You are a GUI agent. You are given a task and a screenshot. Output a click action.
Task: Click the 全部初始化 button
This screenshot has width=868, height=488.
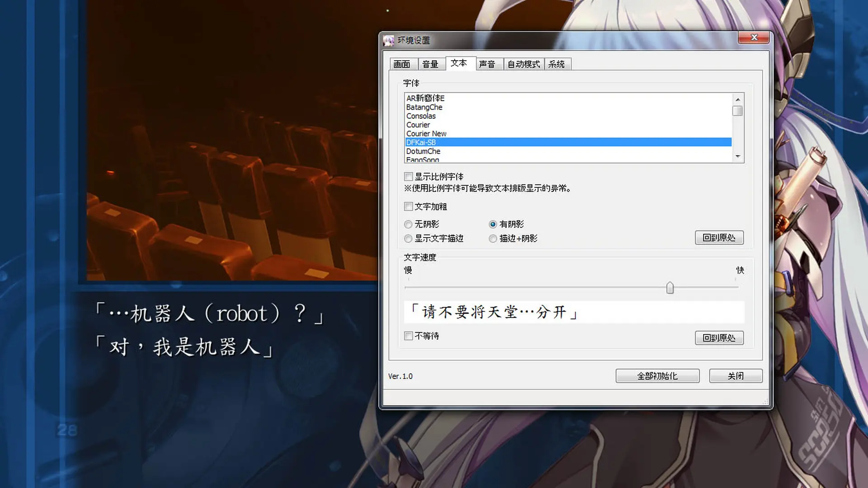[657, 376]
